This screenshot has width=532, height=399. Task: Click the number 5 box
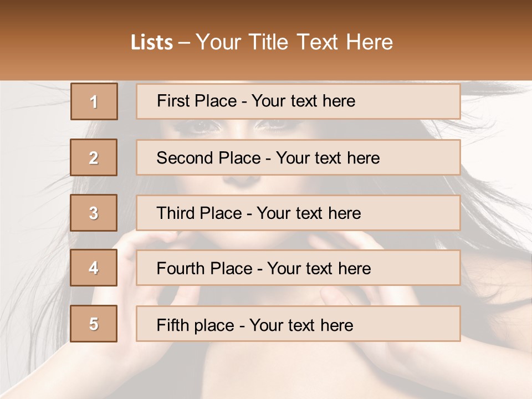coord(94,324)
